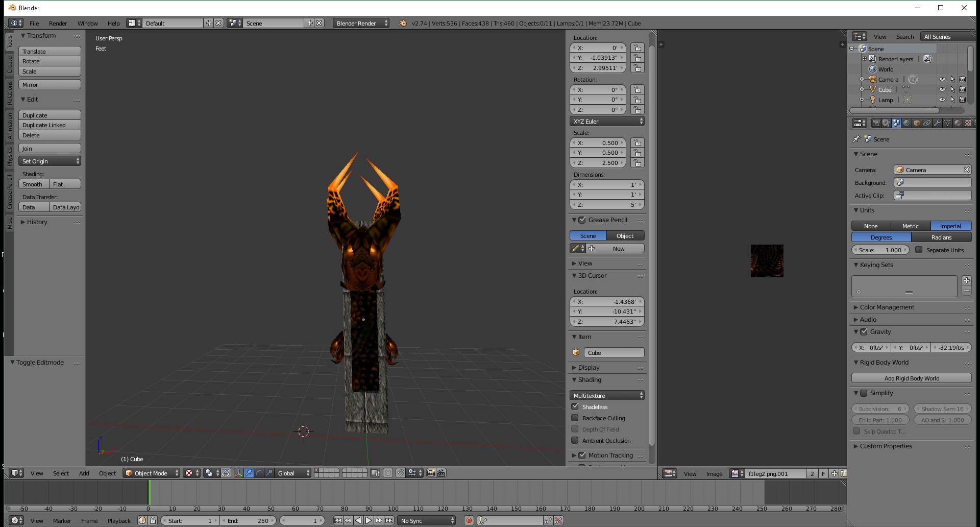Open the Material properties tab
This screenshot has width=980, height=527.
(x=958, y=123)
